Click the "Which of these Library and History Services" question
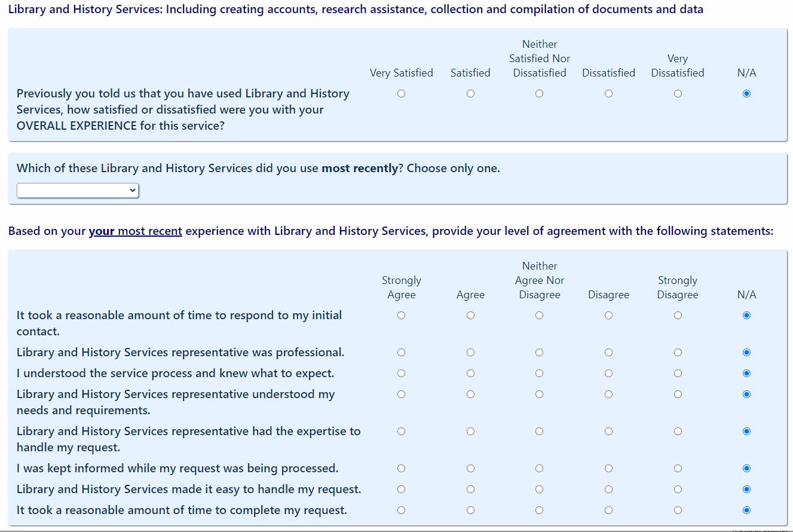 coord(258,169)
